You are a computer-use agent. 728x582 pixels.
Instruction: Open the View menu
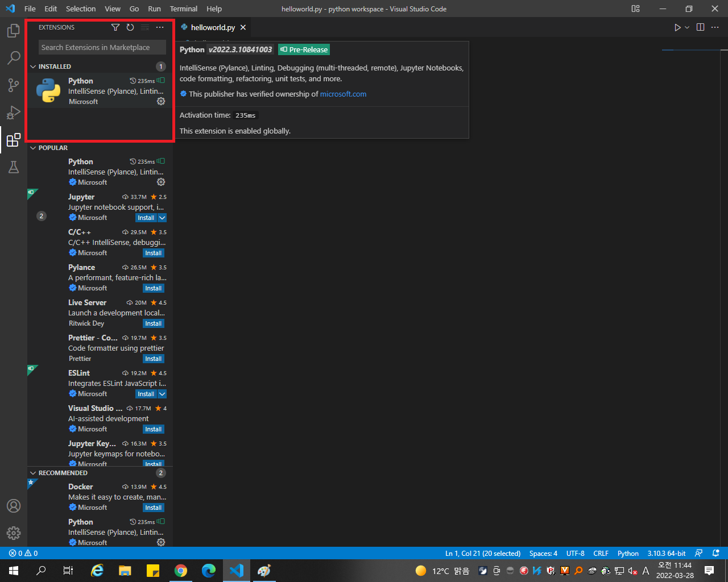[x=113, y=9]
